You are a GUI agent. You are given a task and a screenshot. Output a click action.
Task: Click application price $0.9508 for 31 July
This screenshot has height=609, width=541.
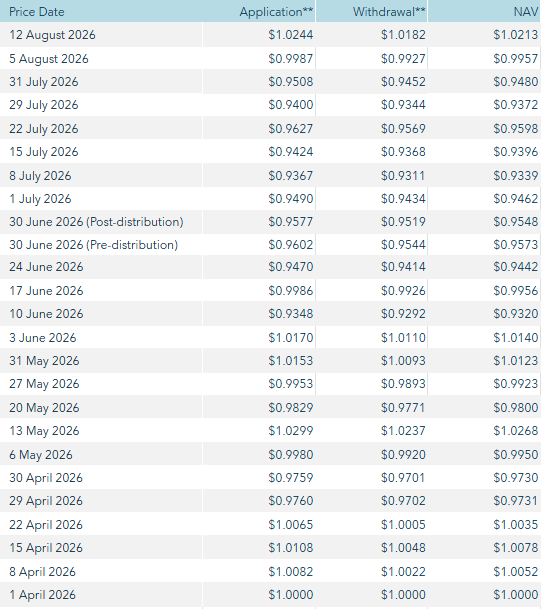(291, 82)
